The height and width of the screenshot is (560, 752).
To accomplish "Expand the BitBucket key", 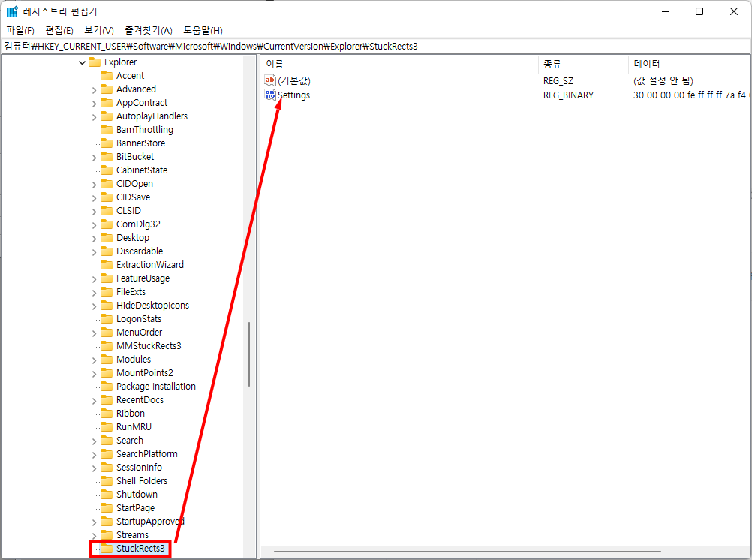I will (x=94, y=158).
